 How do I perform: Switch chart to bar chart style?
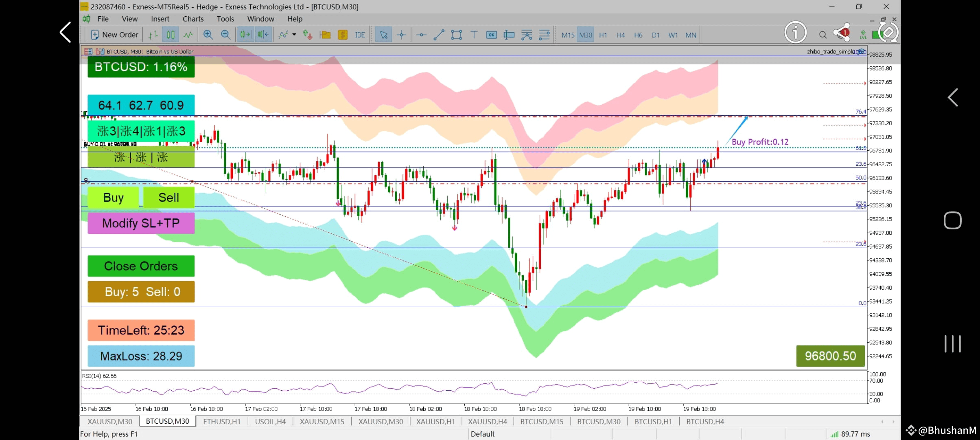tap(153, 35)
